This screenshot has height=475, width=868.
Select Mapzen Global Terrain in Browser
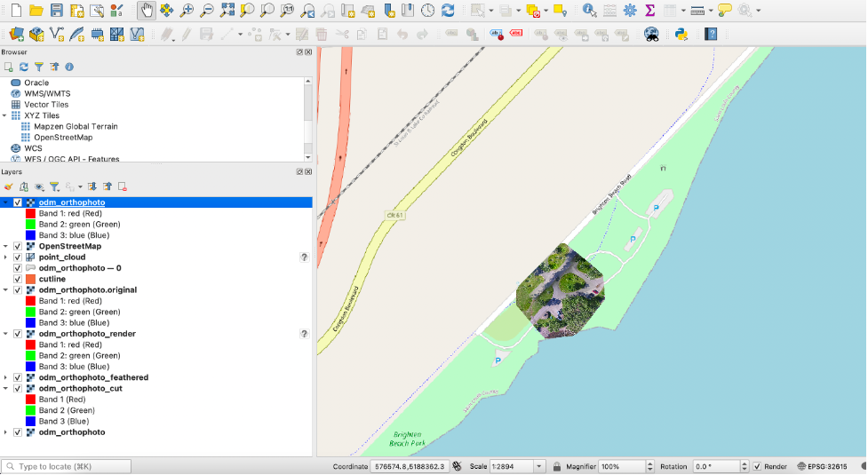[76, 126]
